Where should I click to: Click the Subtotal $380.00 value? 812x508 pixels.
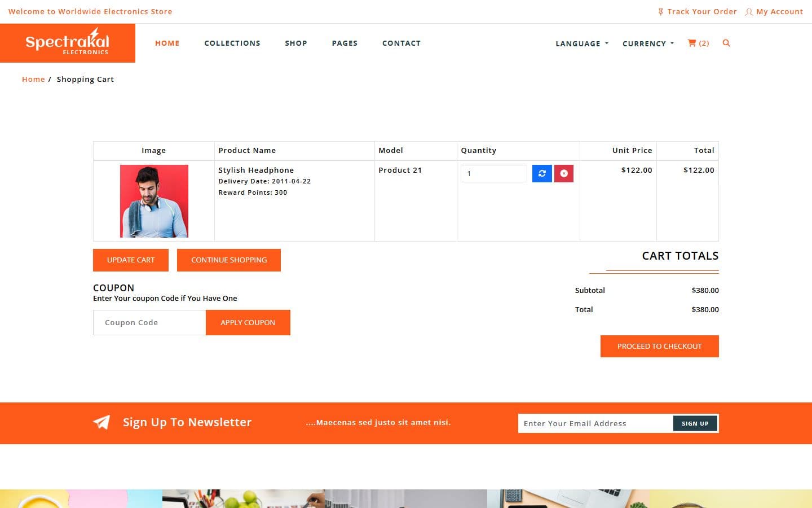pyautogui.click(x=705, y=290)
